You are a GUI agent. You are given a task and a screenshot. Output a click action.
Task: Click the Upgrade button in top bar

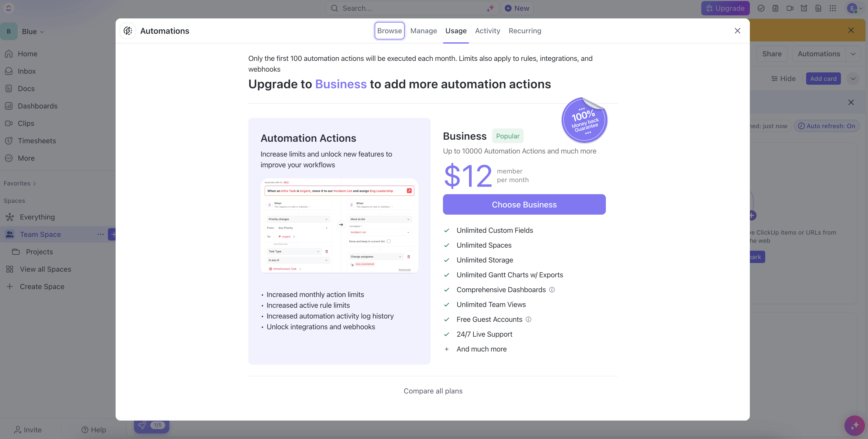(725, 8)
